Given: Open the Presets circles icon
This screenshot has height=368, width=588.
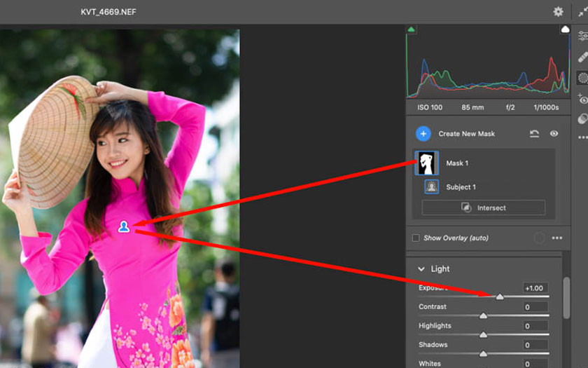Looking at the screenshot, I should (x=582, y=118).
